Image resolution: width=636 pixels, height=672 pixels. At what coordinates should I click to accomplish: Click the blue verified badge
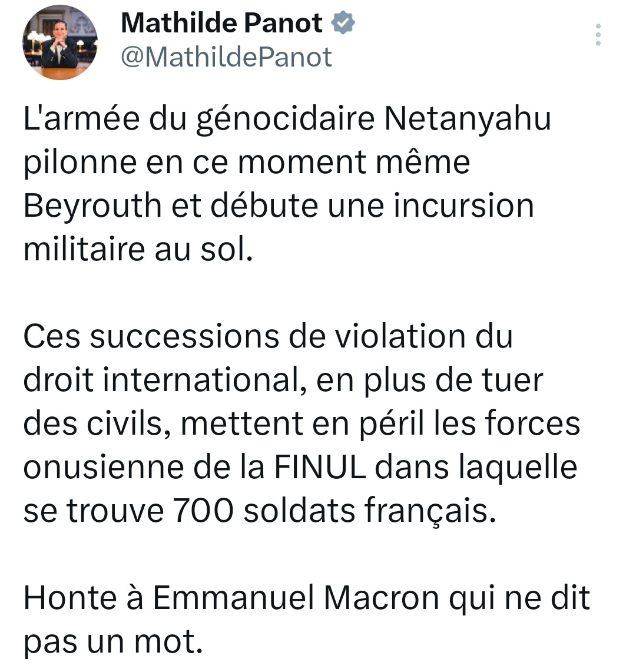pos(343,24)
